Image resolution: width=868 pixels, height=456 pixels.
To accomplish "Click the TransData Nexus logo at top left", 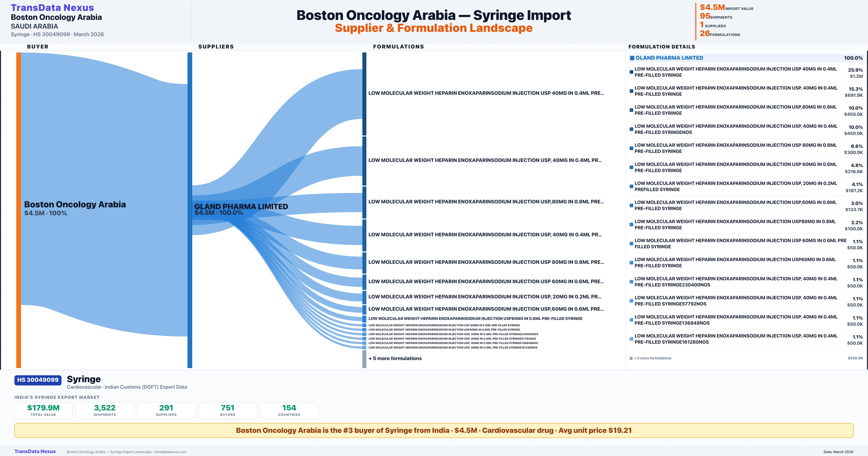I will [x=52, y=7].
